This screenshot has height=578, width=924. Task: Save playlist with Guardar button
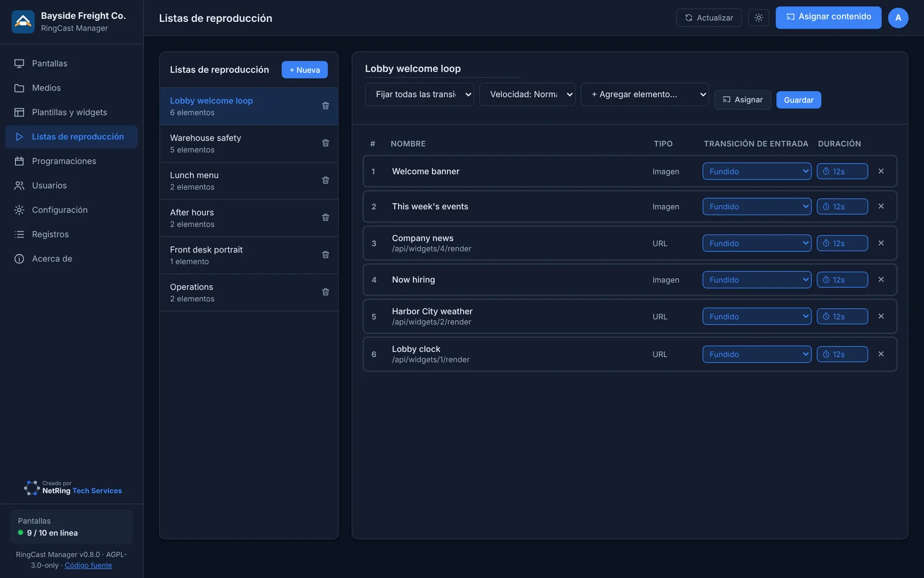799,100
